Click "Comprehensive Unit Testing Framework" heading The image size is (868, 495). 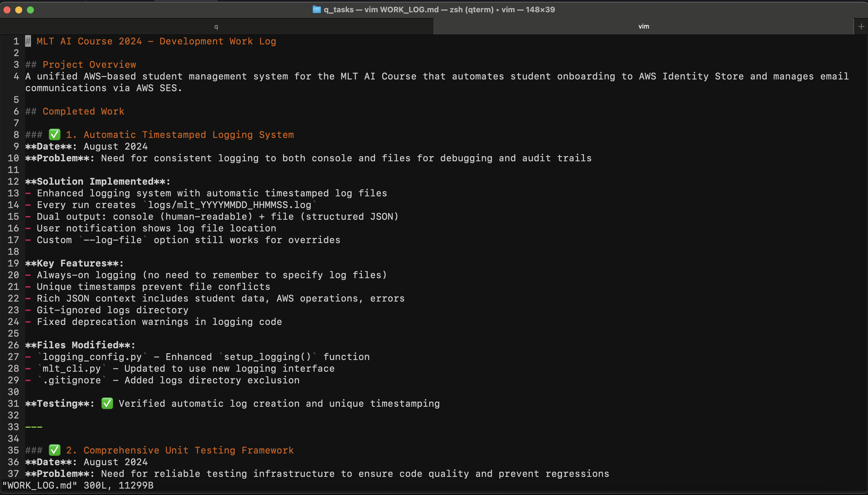pyautogui.click(x=189, y=451)
